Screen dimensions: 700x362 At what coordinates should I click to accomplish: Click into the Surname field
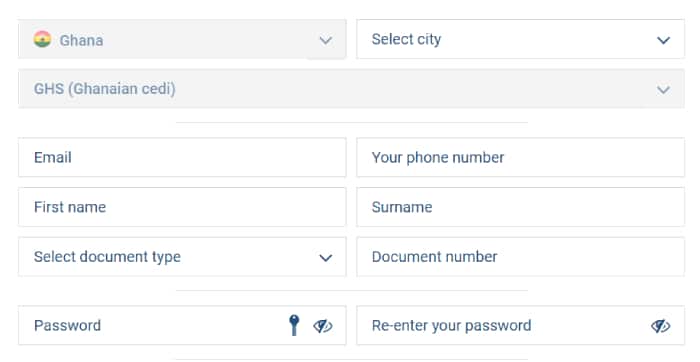tap(521, 207)
